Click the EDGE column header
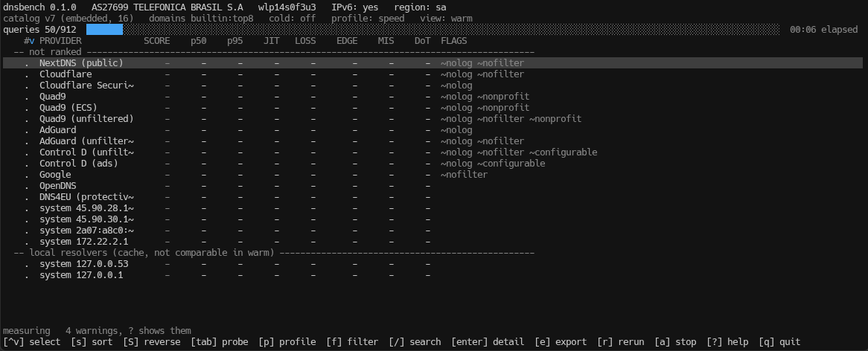The height and width of the screenshot is (351, 868). coord(347,41)
